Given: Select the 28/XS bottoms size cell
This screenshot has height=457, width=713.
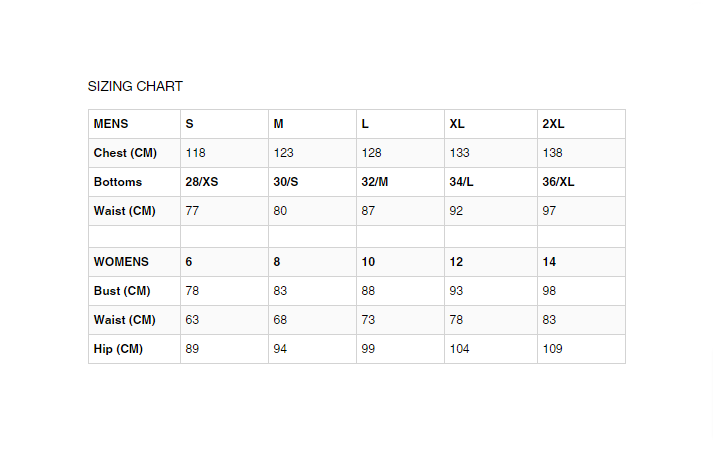Looking at the screenshot, I should (x=202, y=182).
